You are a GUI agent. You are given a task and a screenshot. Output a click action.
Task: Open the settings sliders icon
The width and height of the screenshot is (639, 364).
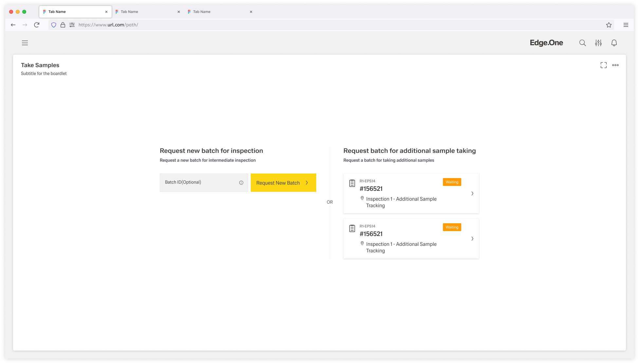(x=598, y=43)
